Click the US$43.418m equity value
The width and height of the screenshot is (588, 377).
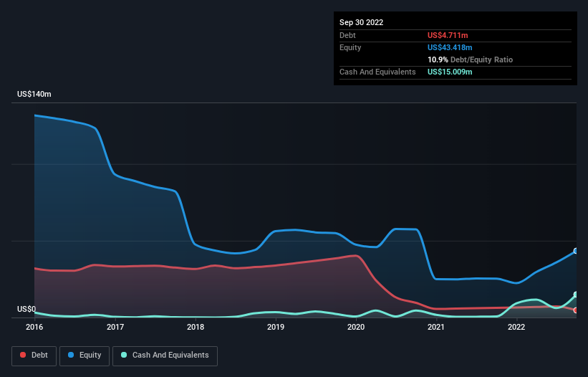click(450, 47)
